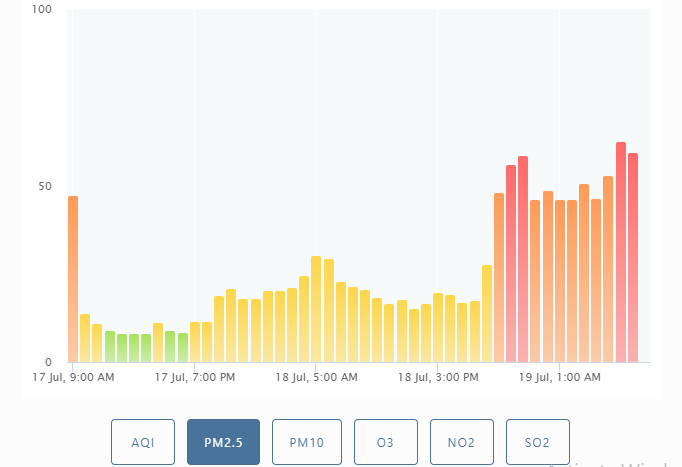682x467 pixels.
Task: Click the second bar from the left
Action: (85, 338)
